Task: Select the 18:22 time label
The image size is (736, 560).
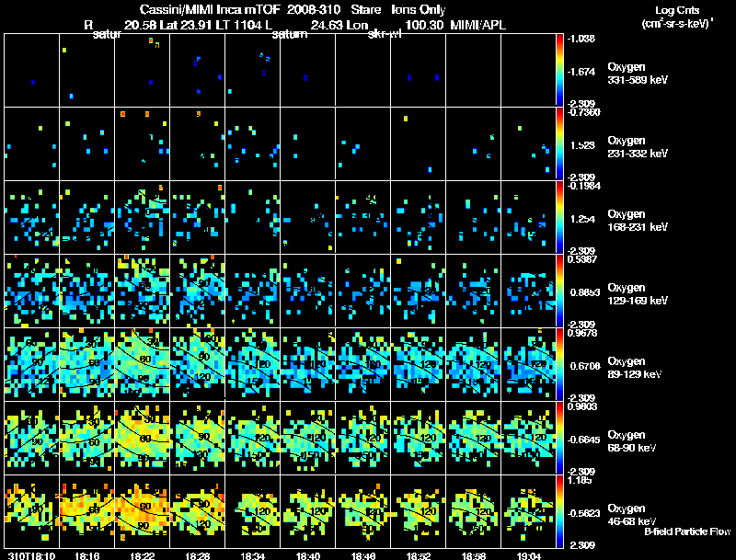Action: coord(143,555)
